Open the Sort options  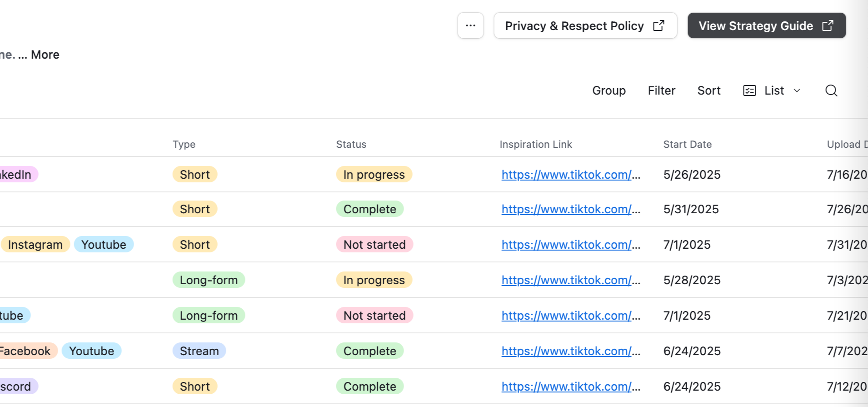point(708,90)
